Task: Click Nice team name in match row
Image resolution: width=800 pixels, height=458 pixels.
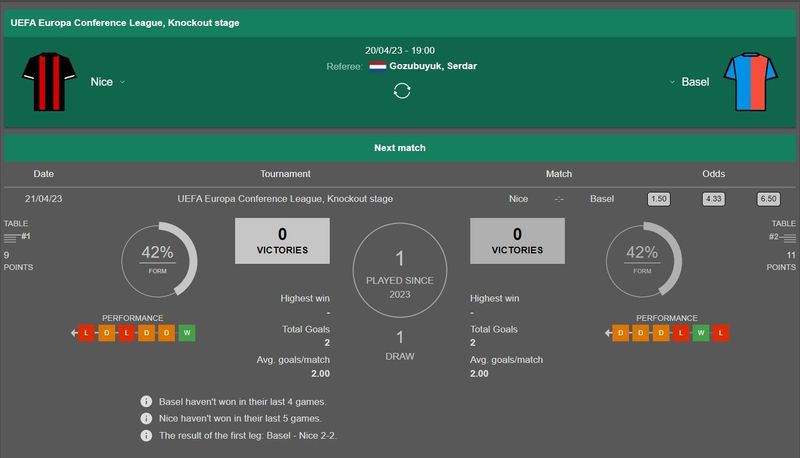Action: click(518, 199)
